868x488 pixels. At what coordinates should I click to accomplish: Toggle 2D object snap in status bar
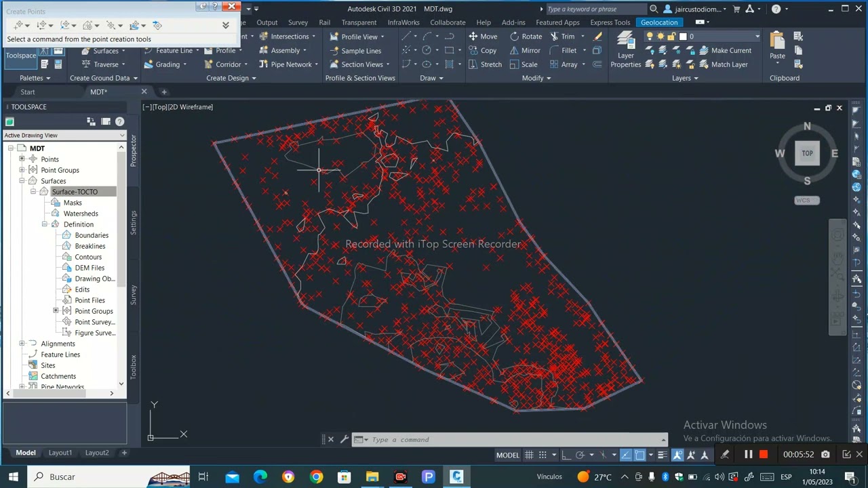click(x=639, y=455)
